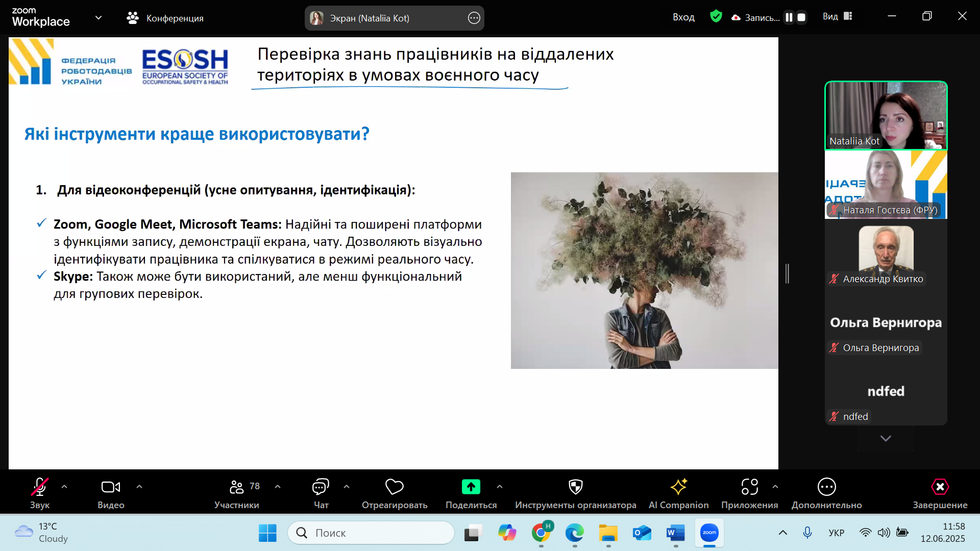Open Host tools shield icon
980x551 pixels.
[x=575, y=487]
